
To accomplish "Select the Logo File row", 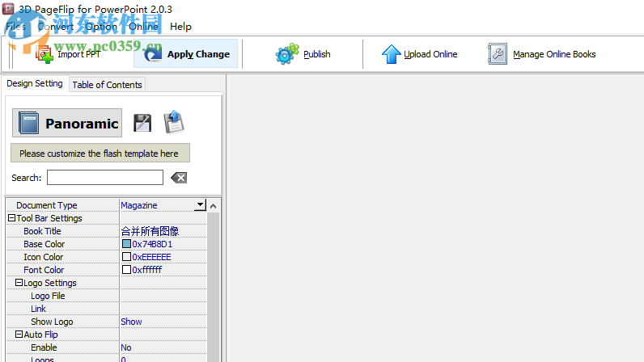I will [106, 296].
